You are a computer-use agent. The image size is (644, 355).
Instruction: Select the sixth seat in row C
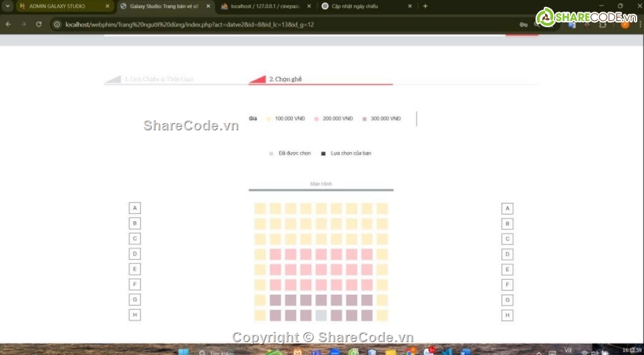(x=336, y=239)
